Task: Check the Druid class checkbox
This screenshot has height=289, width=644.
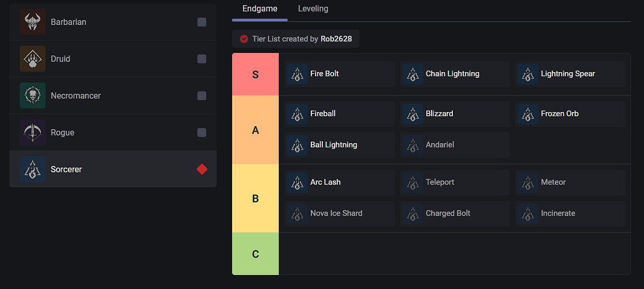Action: [x=202, y=59]
